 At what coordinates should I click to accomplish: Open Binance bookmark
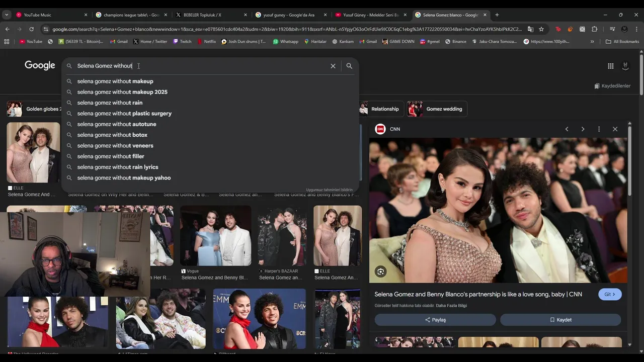(455, 41)
